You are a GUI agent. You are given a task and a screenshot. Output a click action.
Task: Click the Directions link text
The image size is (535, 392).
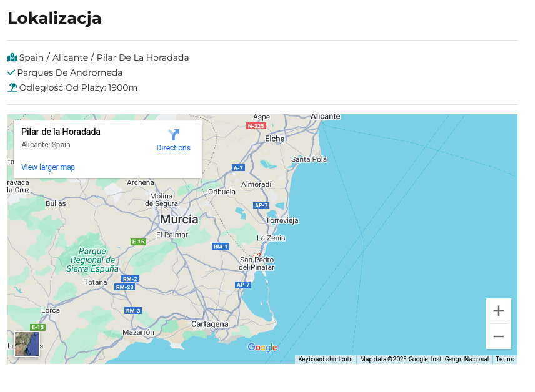pyautogui.click(x=173, y=147)
